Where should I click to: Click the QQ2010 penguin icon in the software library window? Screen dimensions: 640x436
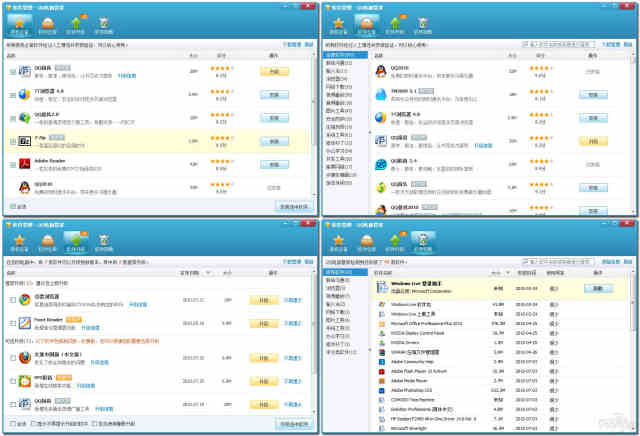pos(381,71)
